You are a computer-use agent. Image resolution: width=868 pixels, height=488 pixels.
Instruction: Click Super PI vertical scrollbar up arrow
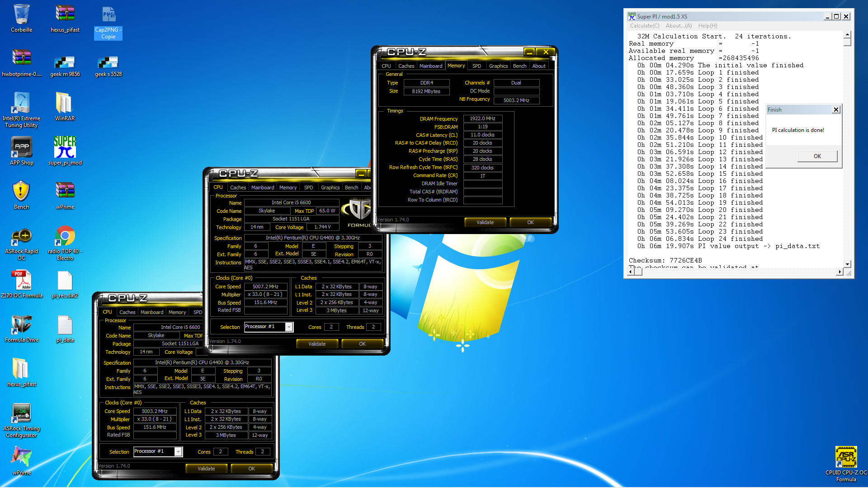click(x=848, y=35)
